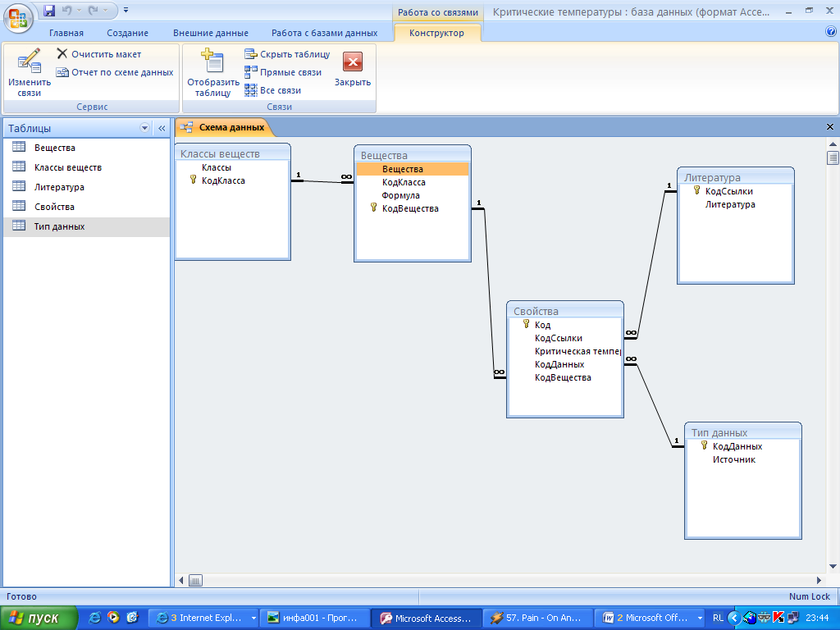Open the undo history dropdown arrow
This screenshot has width=840, height=630.
[79, 10]
